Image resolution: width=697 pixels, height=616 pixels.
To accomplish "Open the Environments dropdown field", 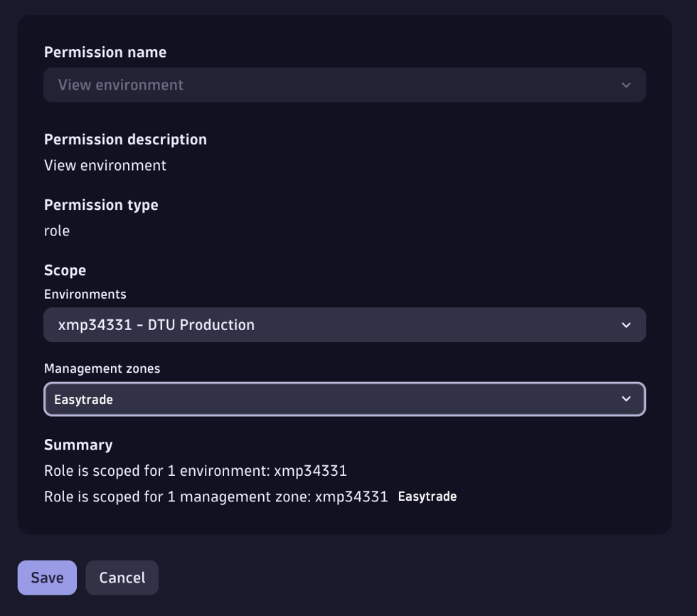I will click(344, 325).
